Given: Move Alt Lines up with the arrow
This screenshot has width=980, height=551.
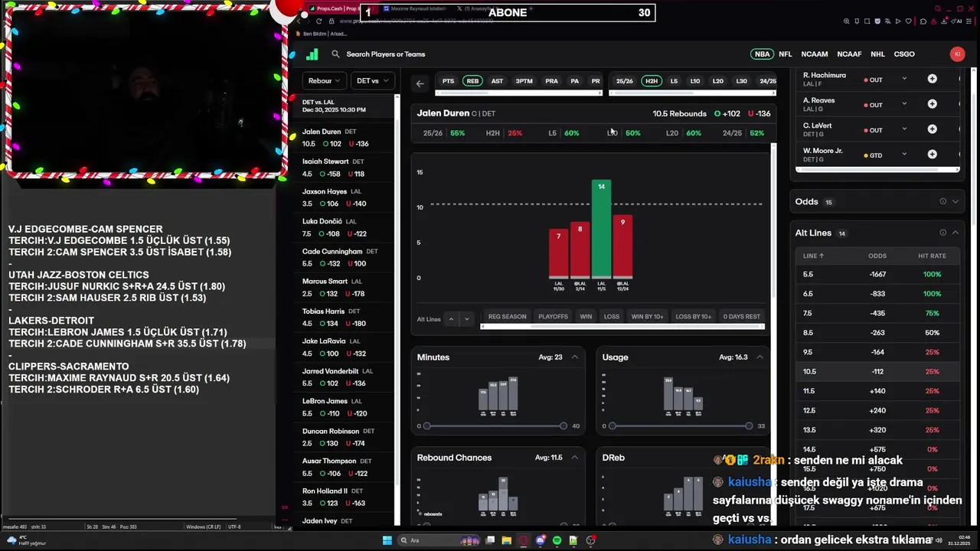Looking at the screenshot, I should click(x=451, y=319).
